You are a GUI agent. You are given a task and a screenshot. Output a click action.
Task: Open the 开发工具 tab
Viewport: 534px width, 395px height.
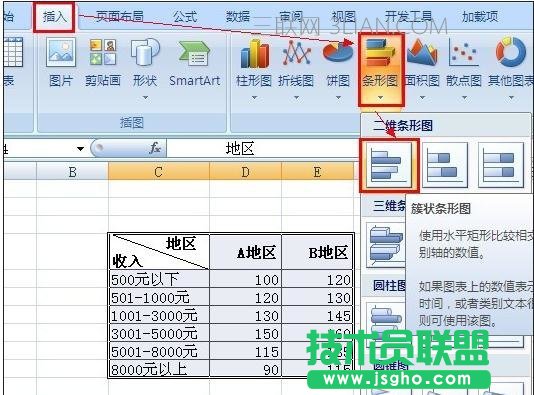pos(408,16)
